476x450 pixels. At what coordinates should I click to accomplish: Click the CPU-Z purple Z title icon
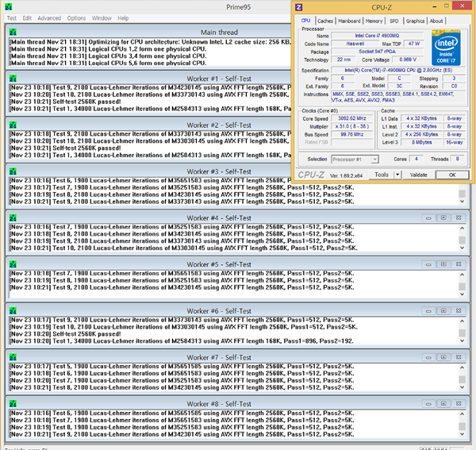point(299,7)
